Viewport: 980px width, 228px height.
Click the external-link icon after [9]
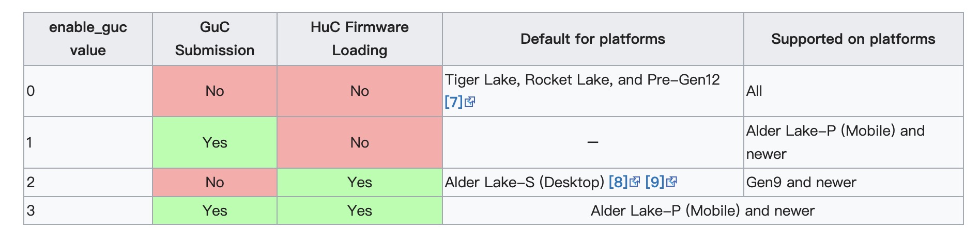click(671, 182)
